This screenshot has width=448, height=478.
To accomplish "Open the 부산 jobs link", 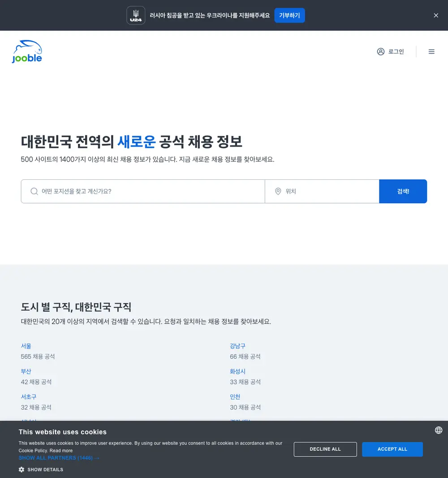I will click(x=26, y=371).
